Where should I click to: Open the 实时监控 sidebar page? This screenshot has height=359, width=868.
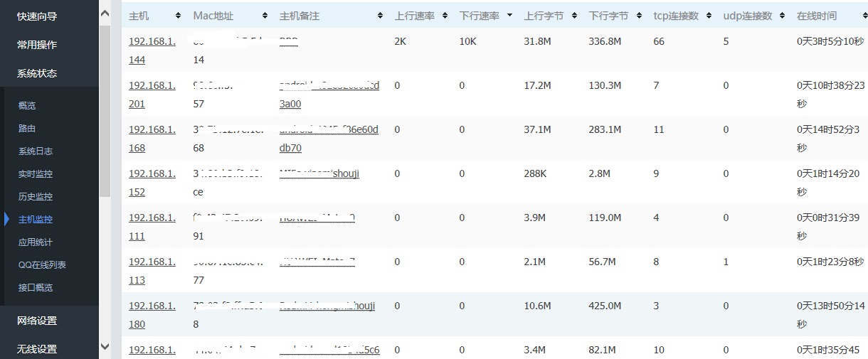(36, 174)
